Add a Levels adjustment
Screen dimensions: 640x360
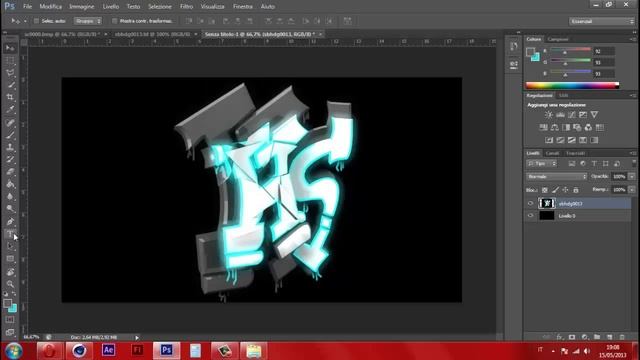point(560,115)
